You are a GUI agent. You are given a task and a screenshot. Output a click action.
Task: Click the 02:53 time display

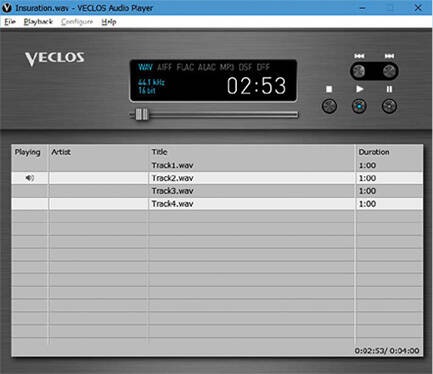click(x=256, y=86)
